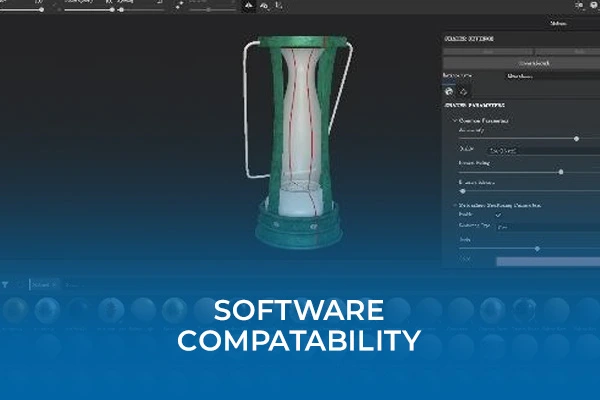Click the lazy mouse dotted-line icon in toolbar
600x400 pixels.
(x=179, y=5)
